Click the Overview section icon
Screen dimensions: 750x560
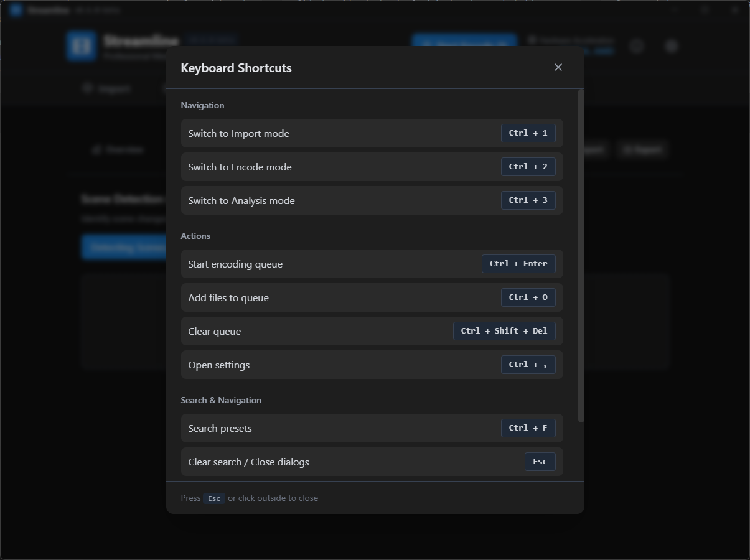97,149
